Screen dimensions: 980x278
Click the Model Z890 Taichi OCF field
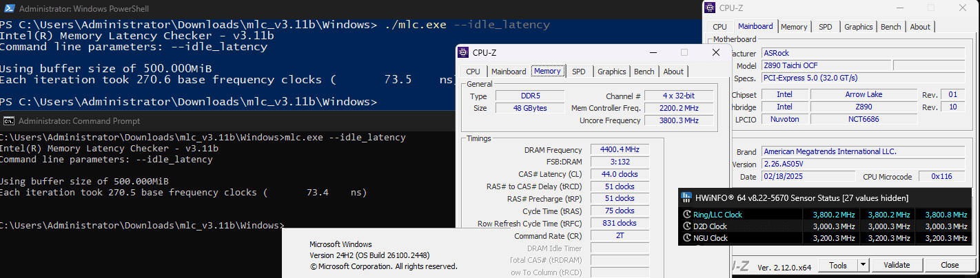[x=825, y=65]
